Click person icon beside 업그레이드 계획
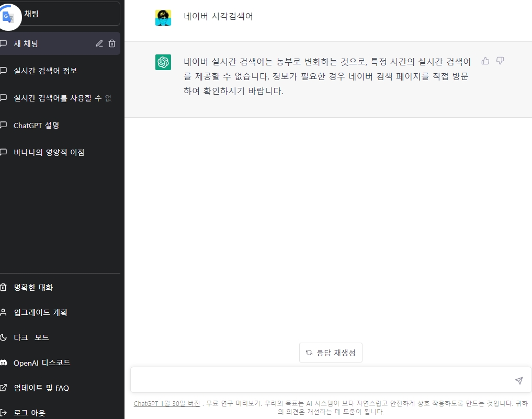Image resolution: width=532 pixels, height=419 pixels. point(3,312)
